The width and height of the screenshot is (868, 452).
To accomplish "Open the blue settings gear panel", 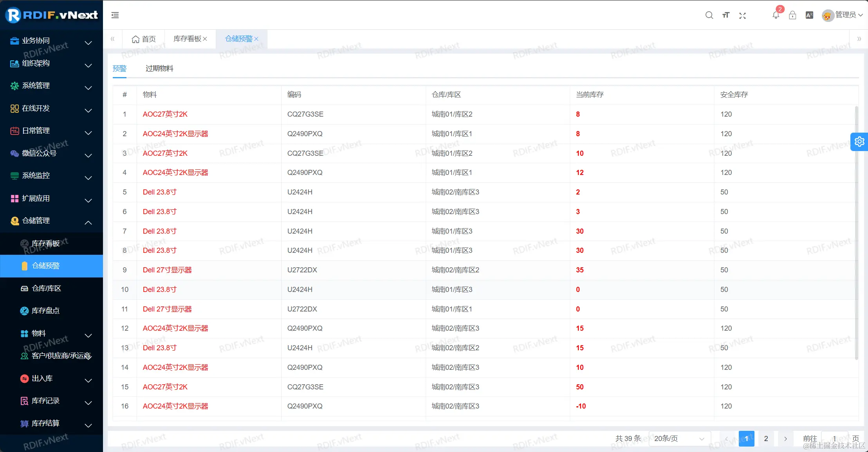I will coord(859,142).
